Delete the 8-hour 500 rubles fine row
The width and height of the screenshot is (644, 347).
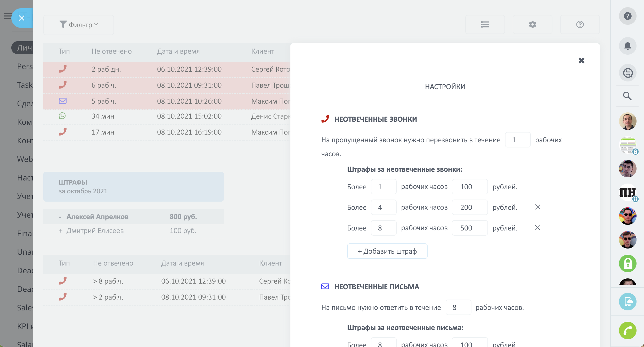537,228
